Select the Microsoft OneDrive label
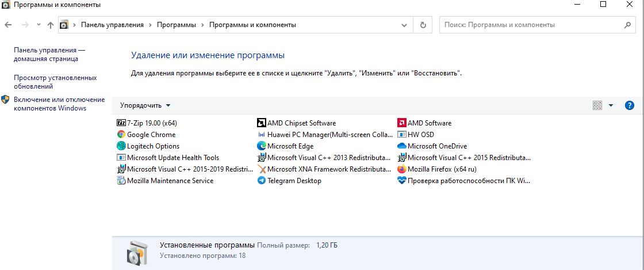 (x=437, y=146)
